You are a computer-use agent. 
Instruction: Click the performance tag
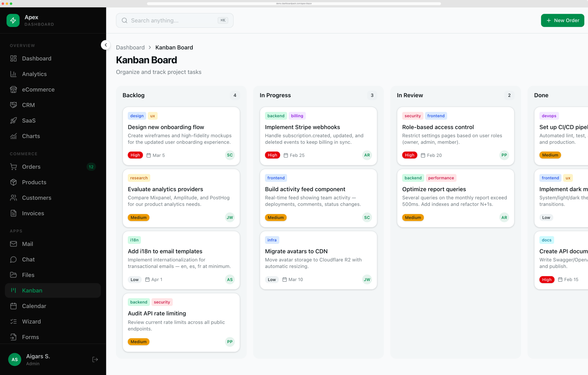[441, 178]
